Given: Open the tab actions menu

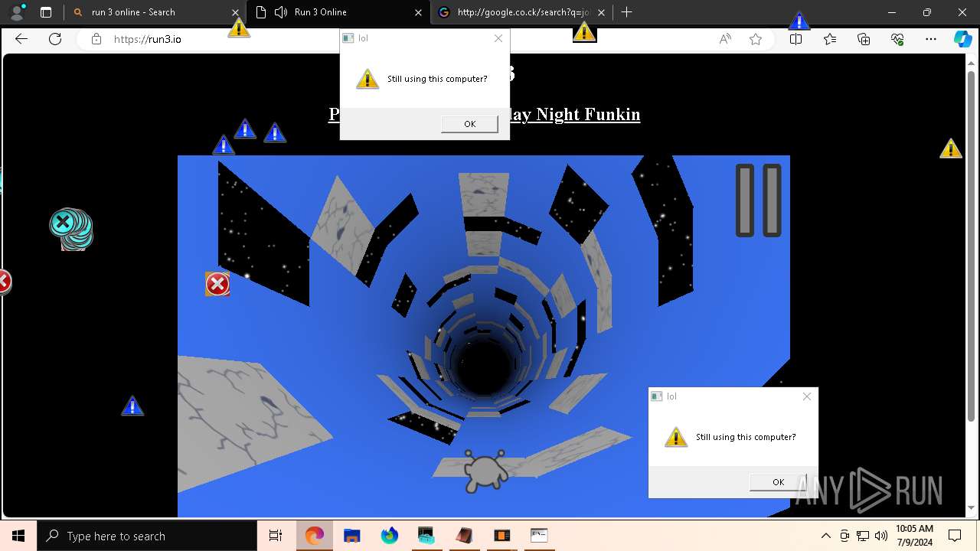Looking at the screenshot, I should (46, 12).
